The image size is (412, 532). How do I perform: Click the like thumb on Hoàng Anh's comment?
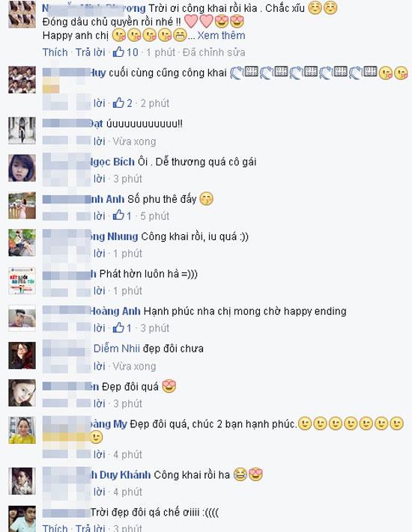(118, 328)
